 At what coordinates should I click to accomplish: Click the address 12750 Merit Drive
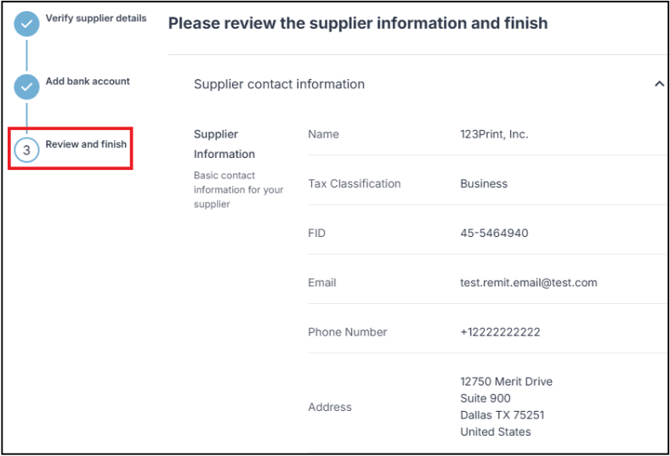506,382
